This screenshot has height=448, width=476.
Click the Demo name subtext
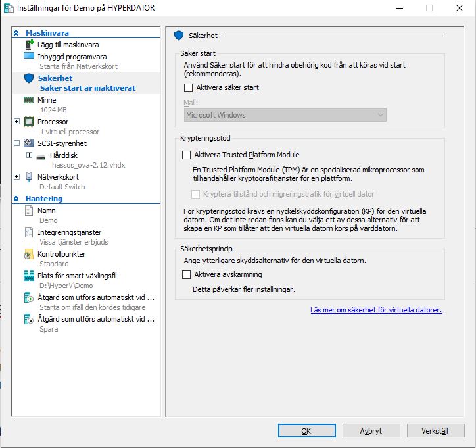click(x=48, y=220)
